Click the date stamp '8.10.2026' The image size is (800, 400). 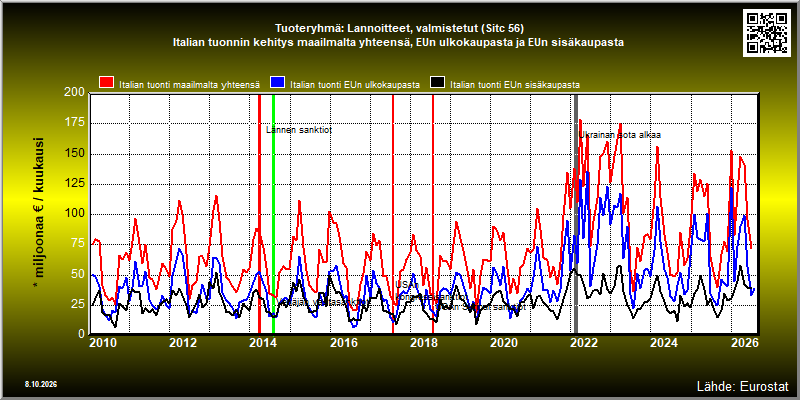(40, 384)
